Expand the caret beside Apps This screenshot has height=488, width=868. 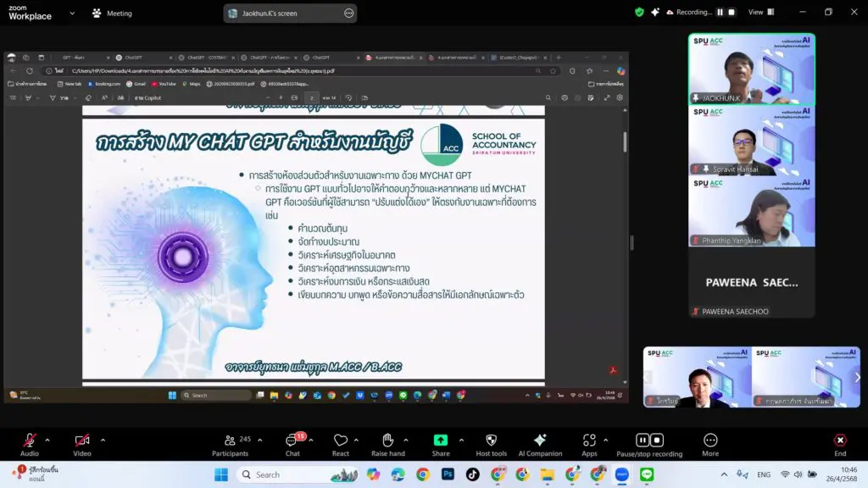(x=605, y=441)
